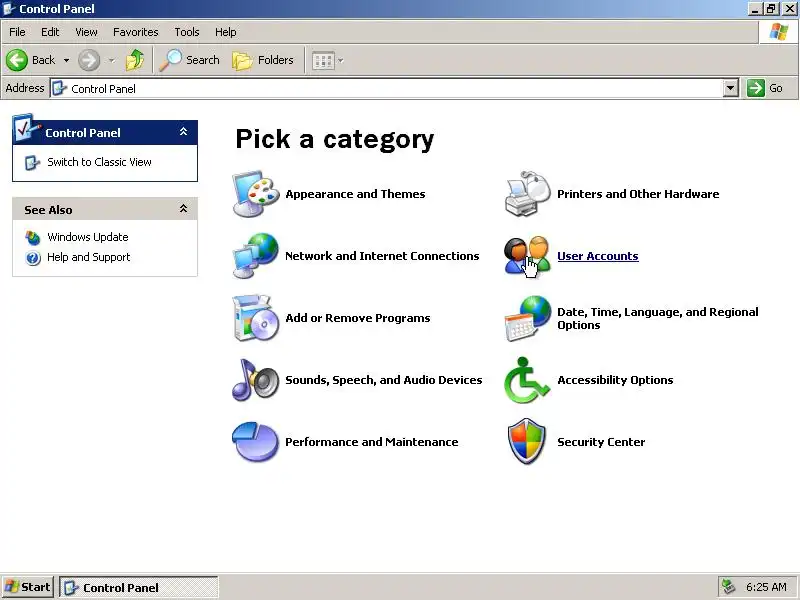Click the Help and Support question mark icon

tap(33, 258)
